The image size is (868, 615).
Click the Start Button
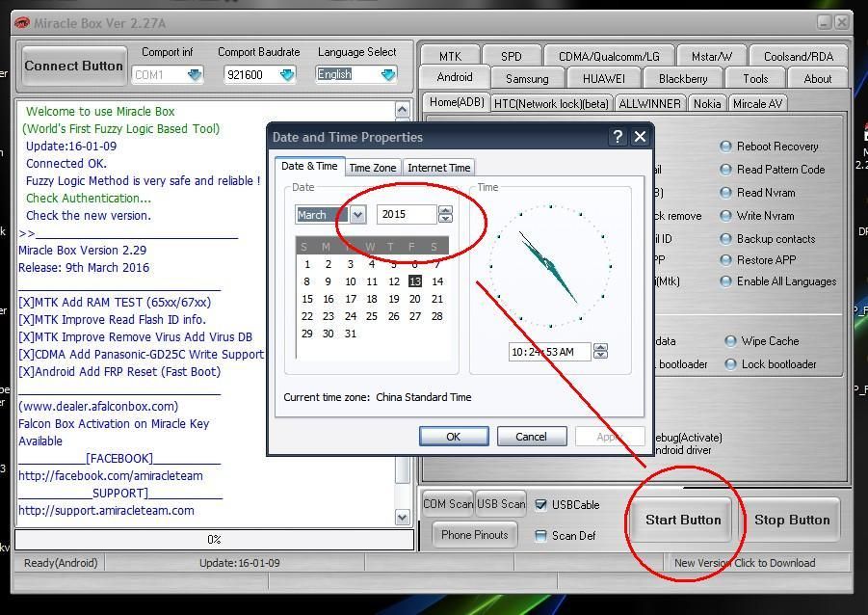click(x=683, y=520)
